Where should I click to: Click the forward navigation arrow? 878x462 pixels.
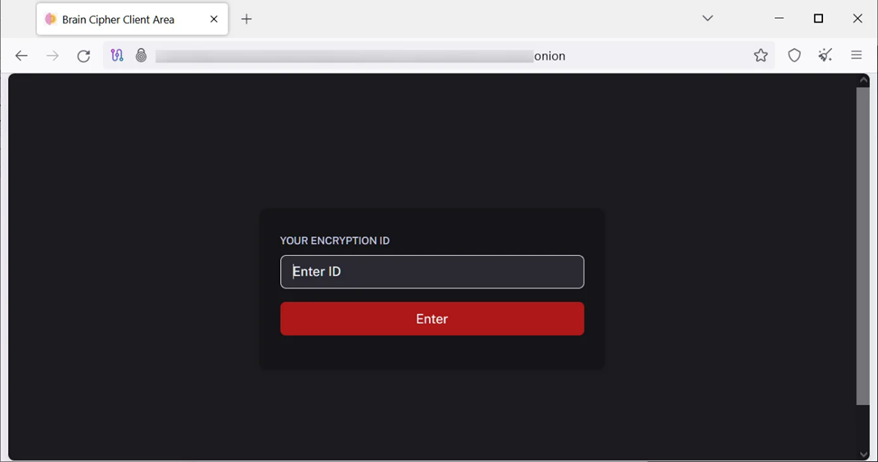[x=53, y=56]
